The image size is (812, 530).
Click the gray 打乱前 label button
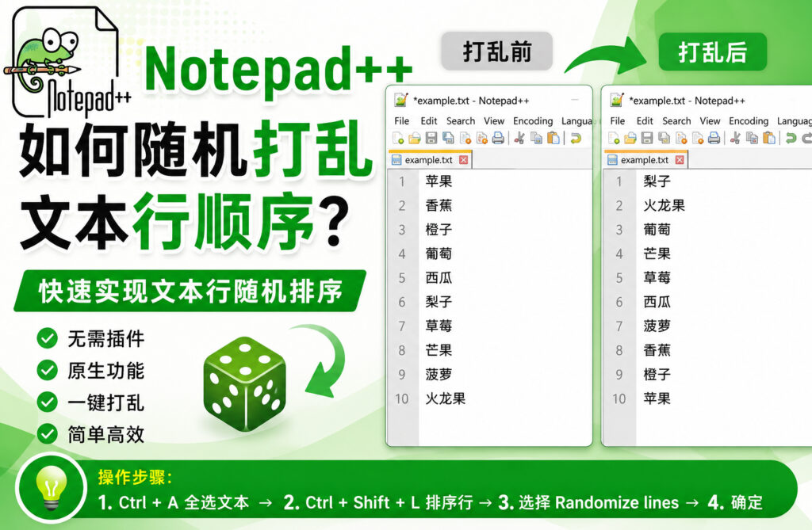(x=497, y=51)
